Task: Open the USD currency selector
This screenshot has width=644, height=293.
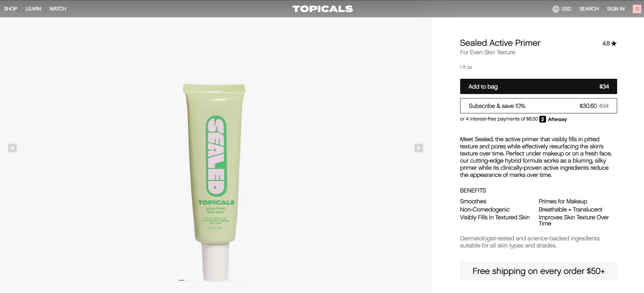Action: (566, 9)
